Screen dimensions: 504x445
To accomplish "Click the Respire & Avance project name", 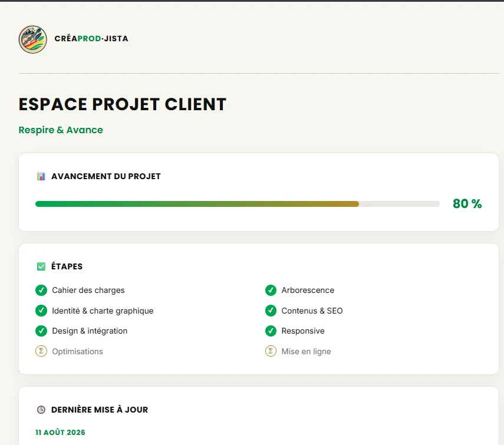I will (x=61, y=130).
